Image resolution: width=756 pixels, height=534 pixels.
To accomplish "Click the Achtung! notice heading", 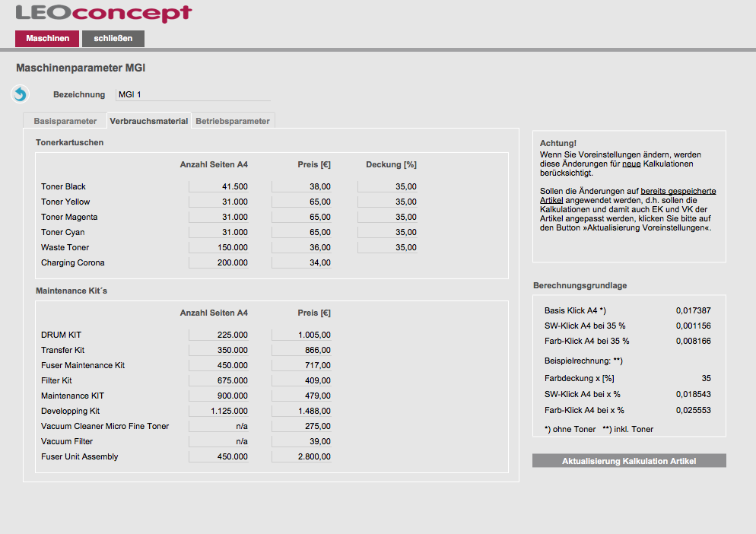I will (x=557, y=143).
